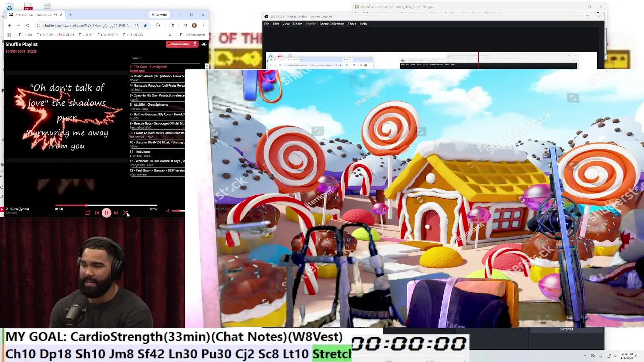The height and width of the screenshot is (362, 644).
Task: Play track 10 Skate or Die (NES) Music
Action: pos(157,144)
